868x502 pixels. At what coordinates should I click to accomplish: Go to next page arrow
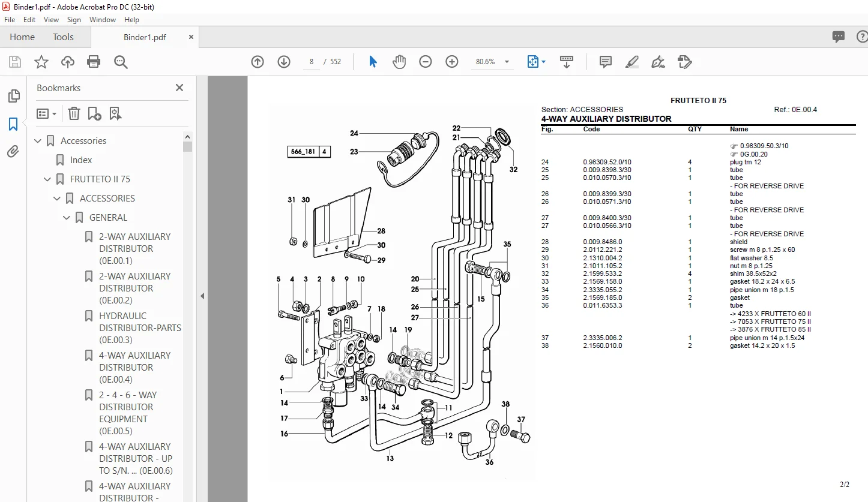[x=284, y=62]
